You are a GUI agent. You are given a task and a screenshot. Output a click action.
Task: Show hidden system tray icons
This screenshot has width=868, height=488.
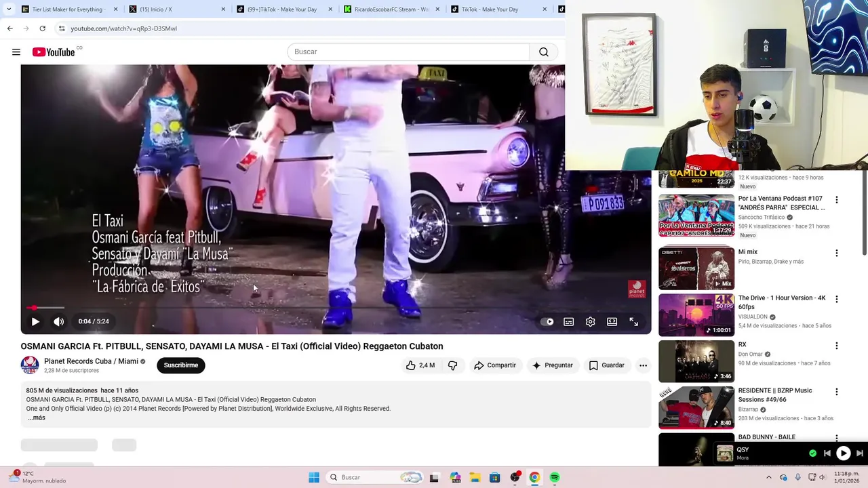[x=768, y=477]
